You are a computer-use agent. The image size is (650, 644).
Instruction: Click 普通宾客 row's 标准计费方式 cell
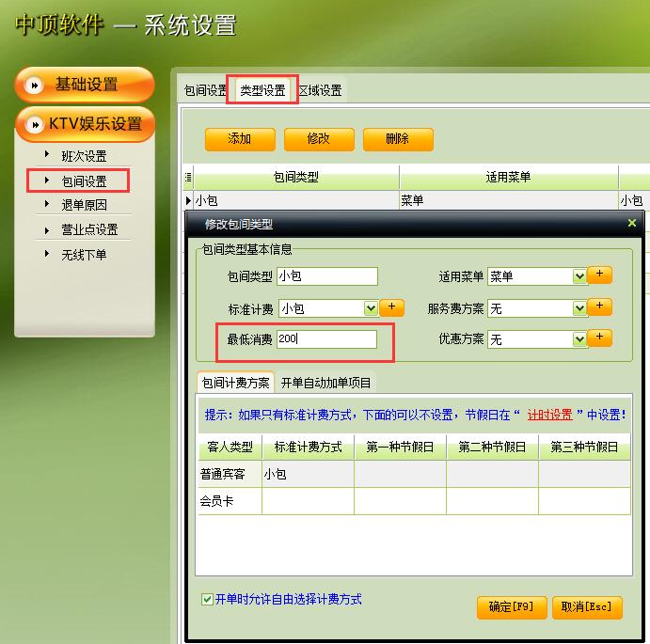[308, 474]
